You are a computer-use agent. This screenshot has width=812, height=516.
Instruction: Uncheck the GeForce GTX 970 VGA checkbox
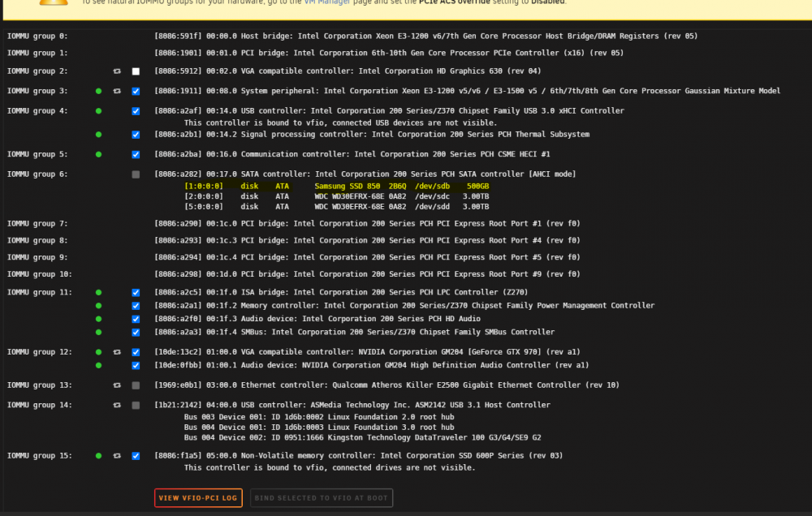pos(136,352)
